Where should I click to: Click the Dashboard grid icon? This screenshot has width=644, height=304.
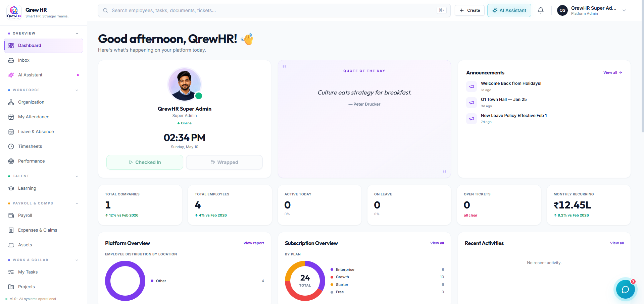click(x=11, y=46)
